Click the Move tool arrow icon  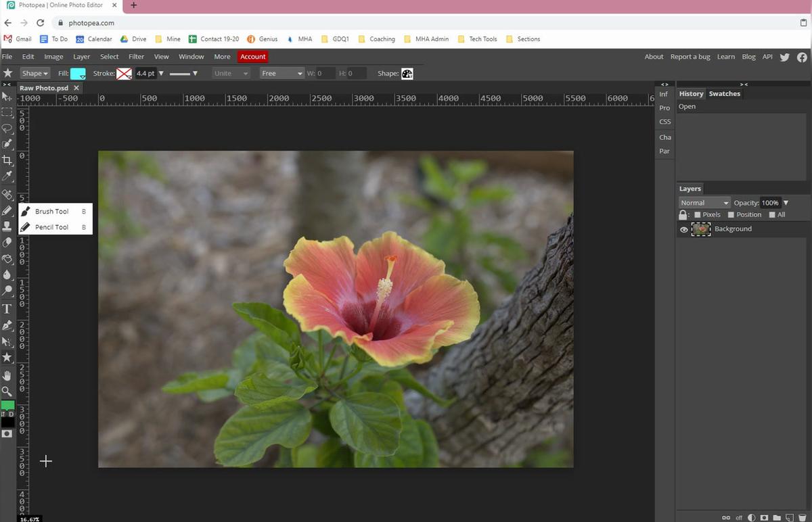[7, 97]
